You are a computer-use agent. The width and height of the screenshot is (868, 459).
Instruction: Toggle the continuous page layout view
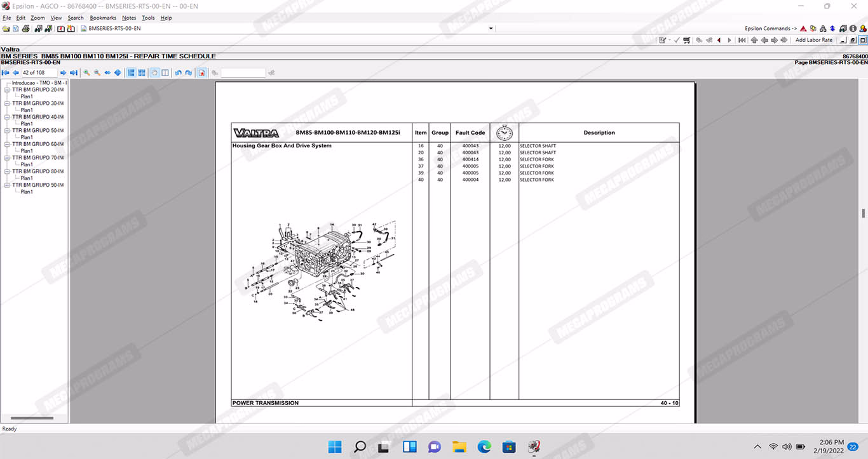[x=131, y=73]
